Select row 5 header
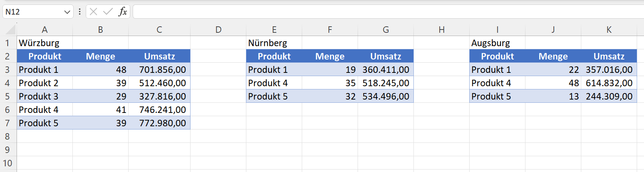644x172 pixels. click(x=8, y=96)
